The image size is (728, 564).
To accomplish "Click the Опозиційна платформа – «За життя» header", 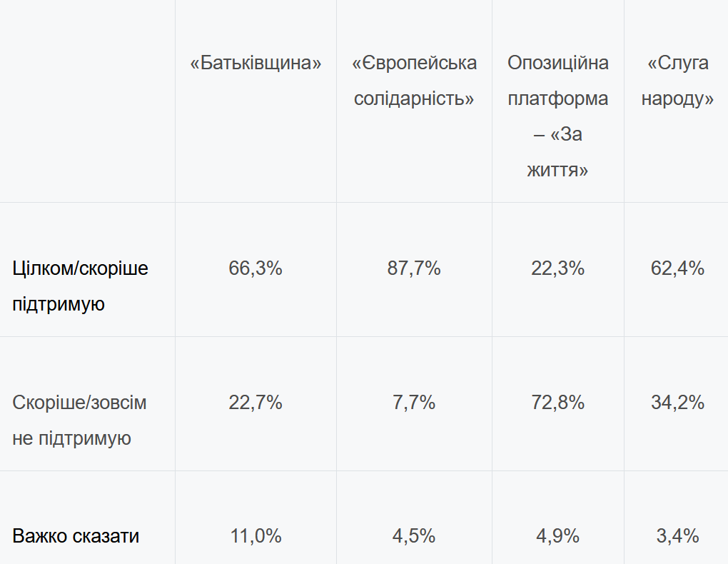I will click(x=558, y=116).
